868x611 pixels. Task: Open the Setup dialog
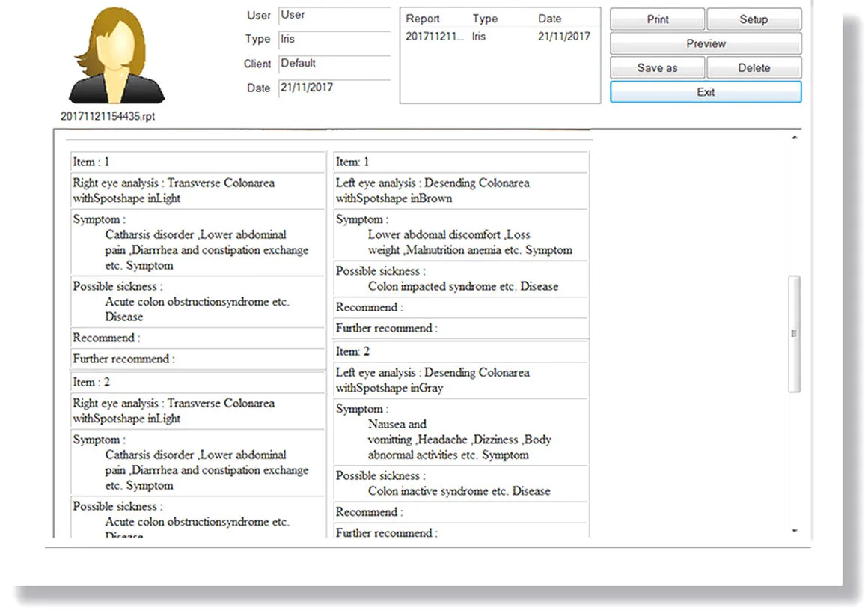pyautogui.click(x=754, y=19)
